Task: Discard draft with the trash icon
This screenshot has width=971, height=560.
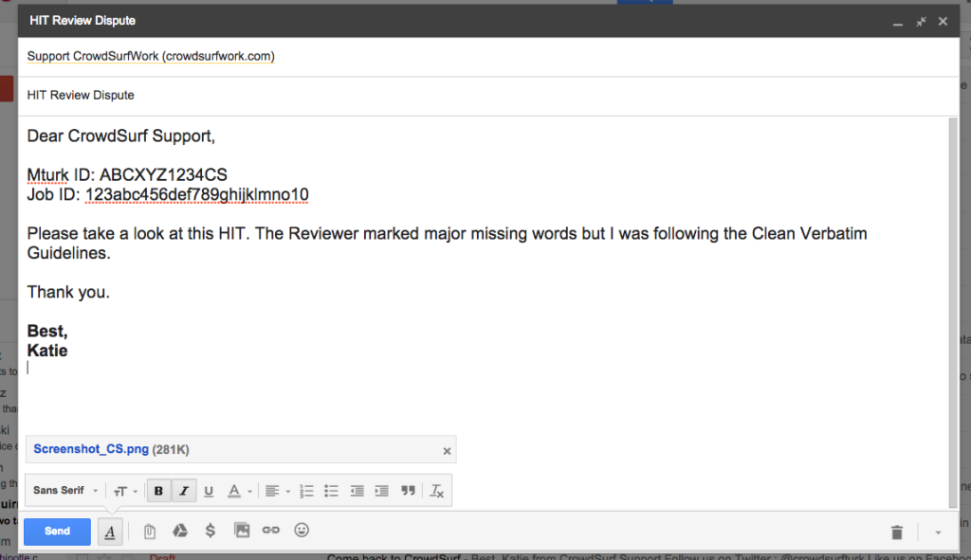Action: tap(897, 533)
